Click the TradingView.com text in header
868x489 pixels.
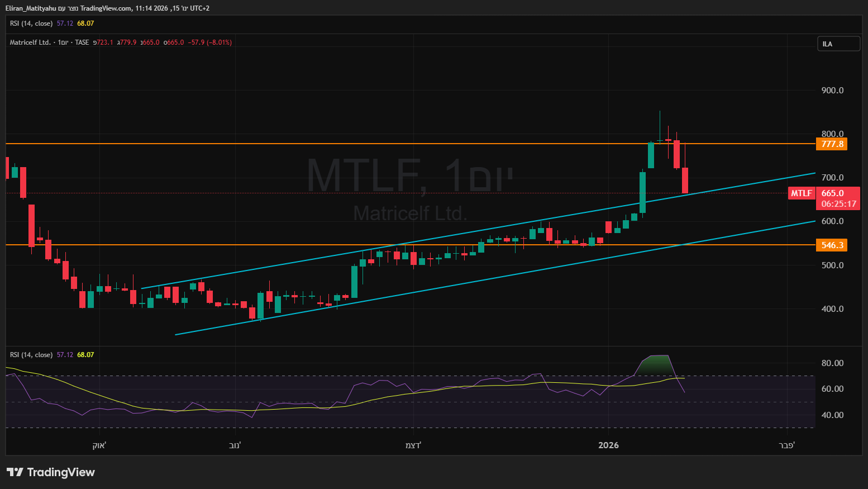pyautogui.click(x=106, y=8)
